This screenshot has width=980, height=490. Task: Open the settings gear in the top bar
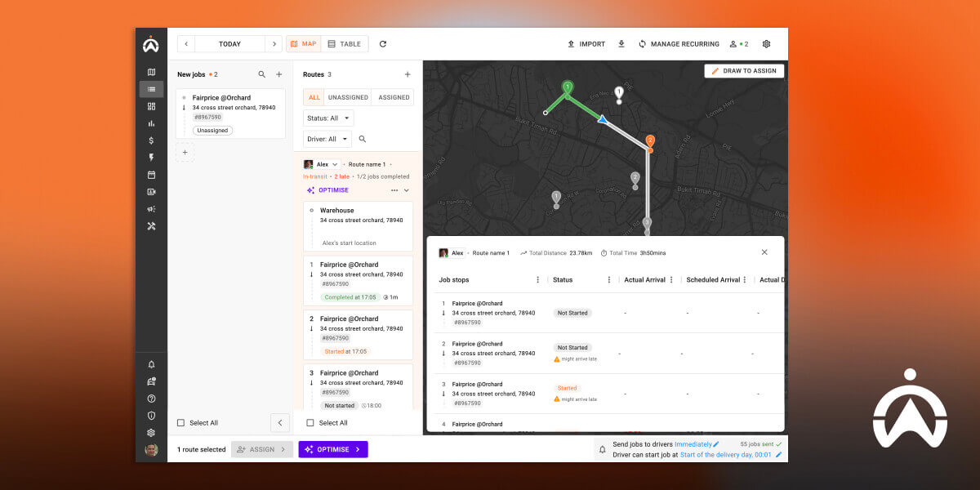pos(766,43)
